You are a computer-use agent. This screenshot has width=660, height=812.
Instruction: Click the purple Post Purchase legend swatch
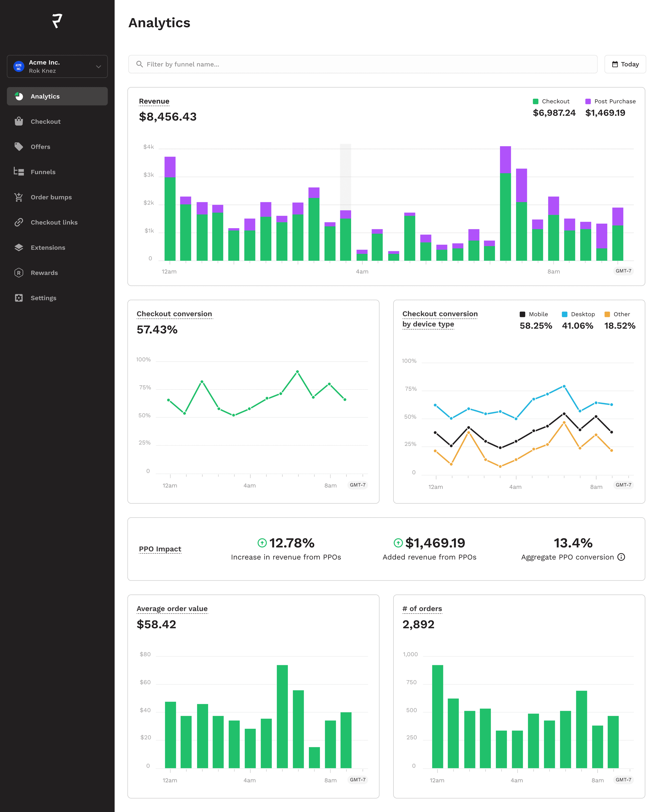pyautogui.click(x=588, y=101)
